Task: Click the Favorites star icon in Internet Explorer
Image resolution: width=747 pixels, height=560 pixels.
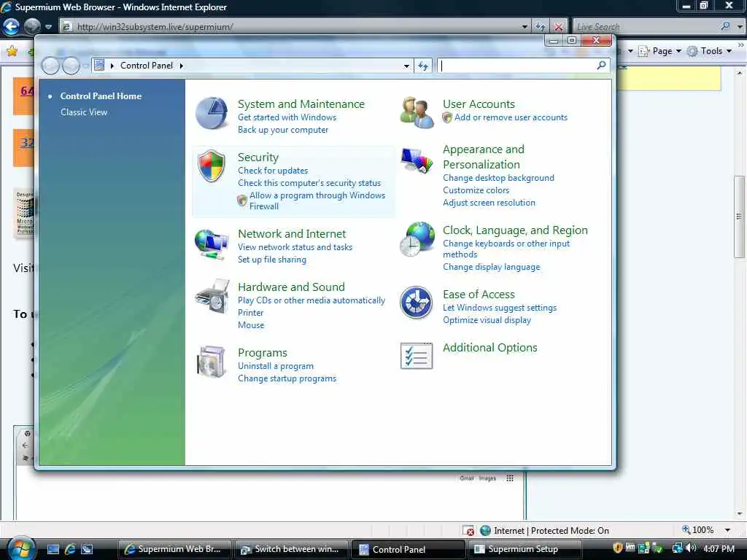Action: pyautogui.click(x=12, y=51)
